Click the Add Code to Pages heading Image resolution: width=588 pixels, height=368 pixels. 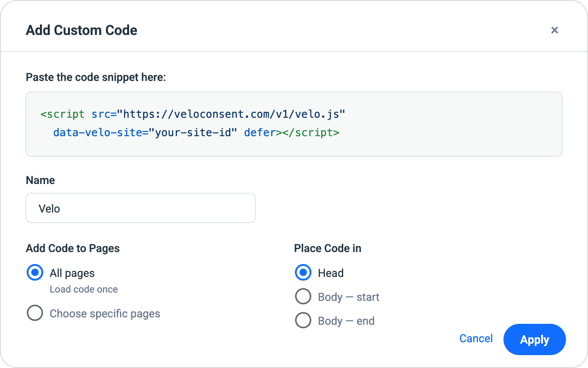[73, 248]
